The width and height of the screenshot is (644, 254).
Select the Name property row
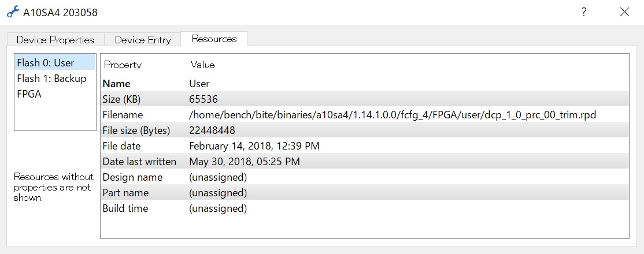pyautogui.click(x=365, y=84)
